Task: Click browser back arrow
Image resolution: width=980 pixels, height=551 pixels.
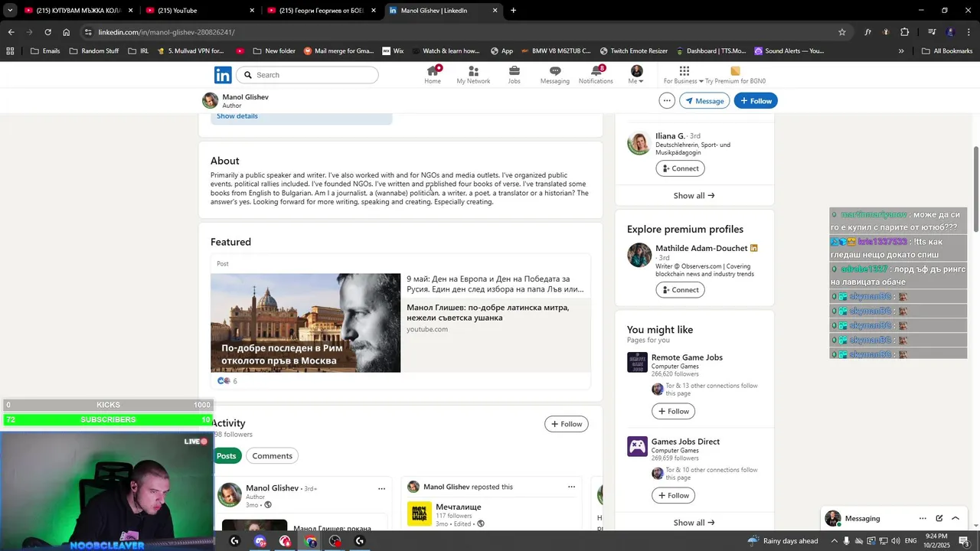Action: pyautogui.click(x=11, y=32)
